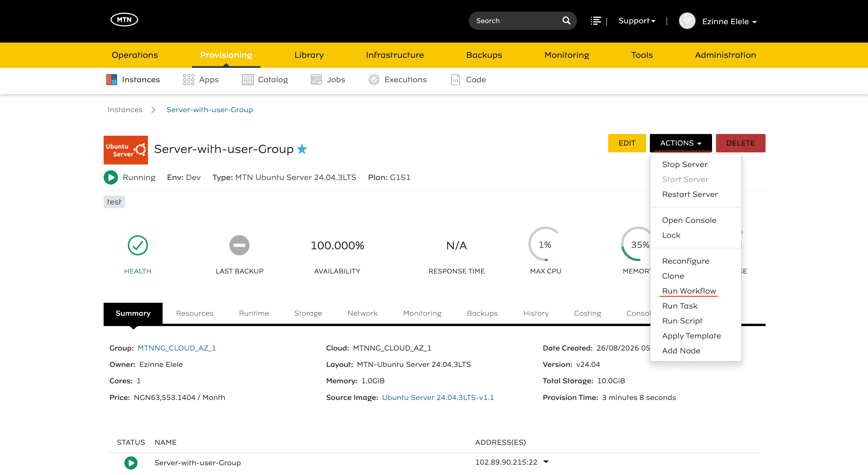Expand the 102.89.90.215:22 address dropdown arrow

coord(546,462)
